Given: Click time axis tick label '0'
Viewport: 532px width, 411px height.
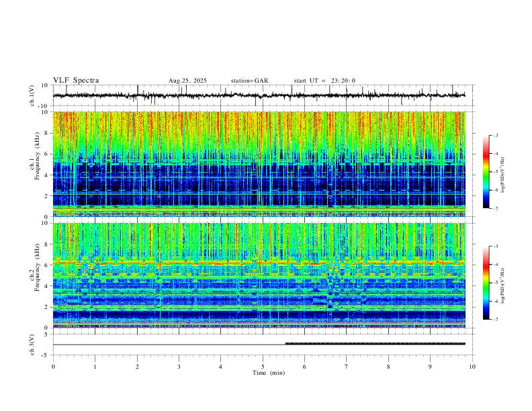Looking at the screenshot, I should pyautogui.click(x=53, y=367).
